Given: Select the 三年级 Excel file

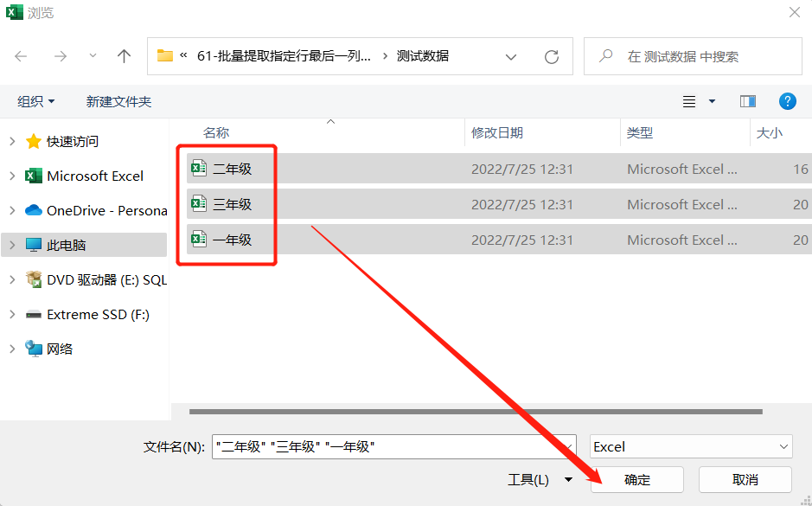Looking at the screenshot, I should click(x=499, y=204).
